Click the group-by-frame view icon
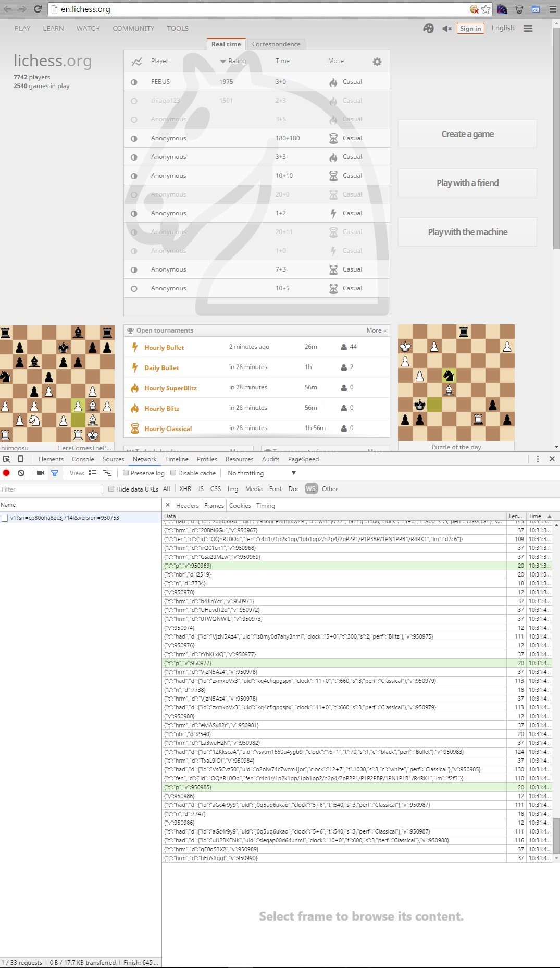 107,473
